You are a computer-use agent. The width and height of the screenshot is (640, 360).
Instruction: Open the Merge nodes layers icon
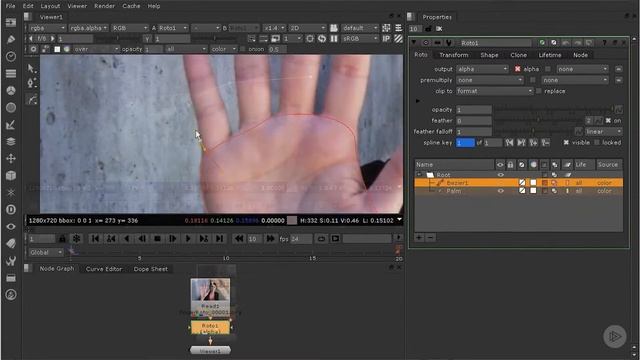11,141
